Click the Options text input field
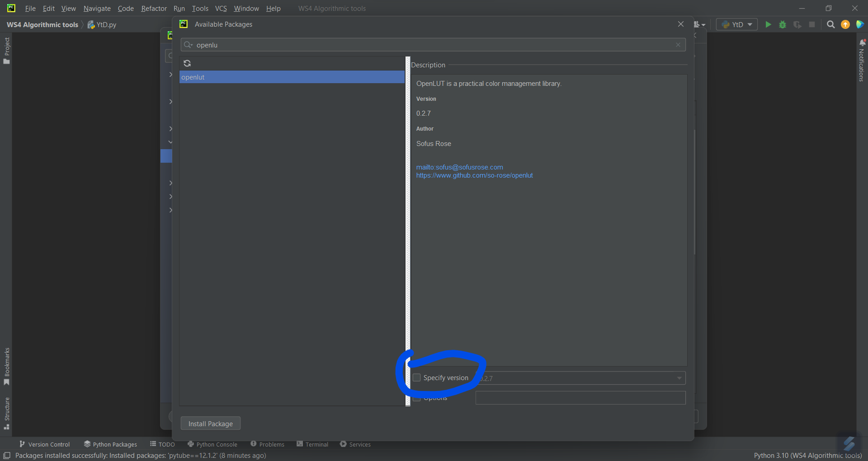This screenshot has height=461, width=868. tap(580, 398)
